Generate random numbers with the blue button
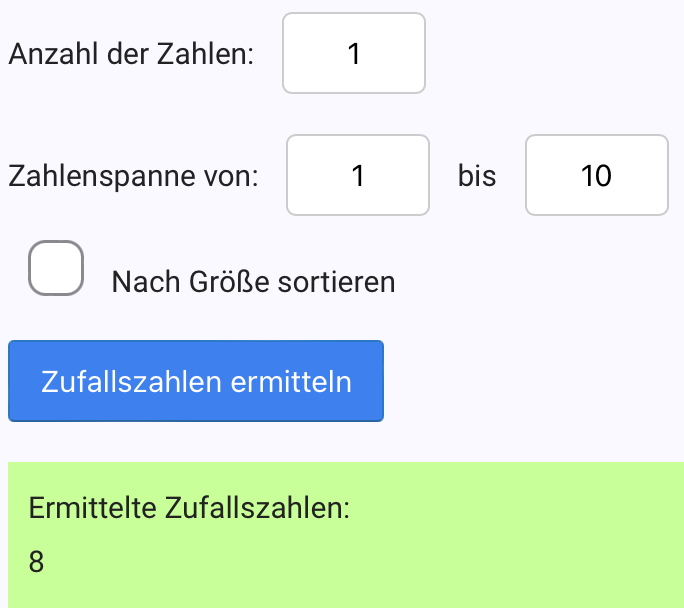The height and width of the screenshot is (608, 684). pyautogui.click(x=196, y=381)
